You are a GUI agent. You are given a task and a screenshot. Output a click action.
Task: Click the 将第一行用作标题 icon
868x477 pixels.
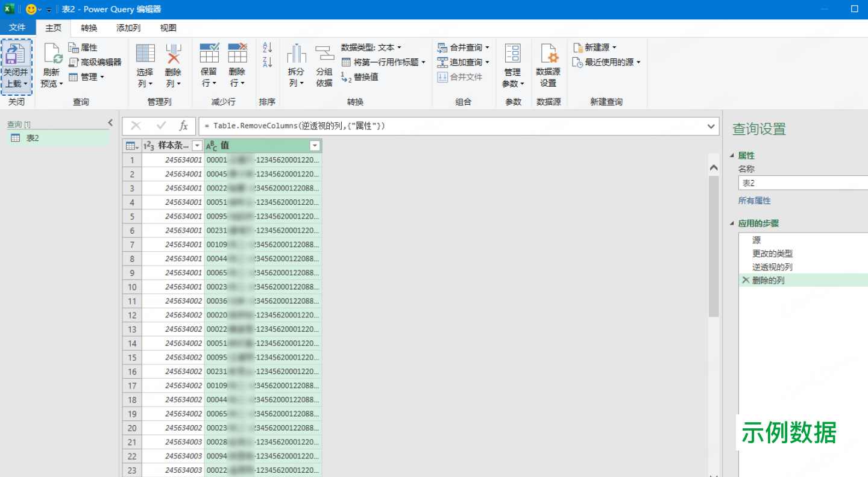coord(346,61)
